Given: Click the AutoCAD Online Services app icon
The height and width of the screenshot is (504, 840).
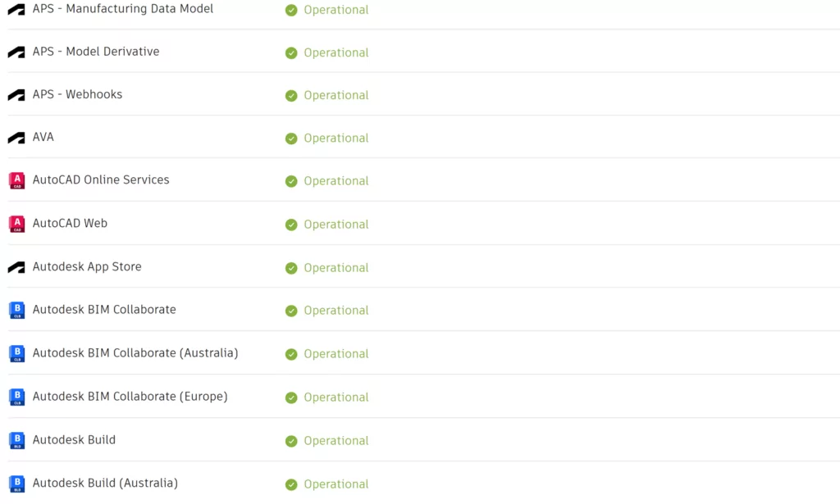Looking at the screenshot, I should pyautogui.click(x=16, y=180).
